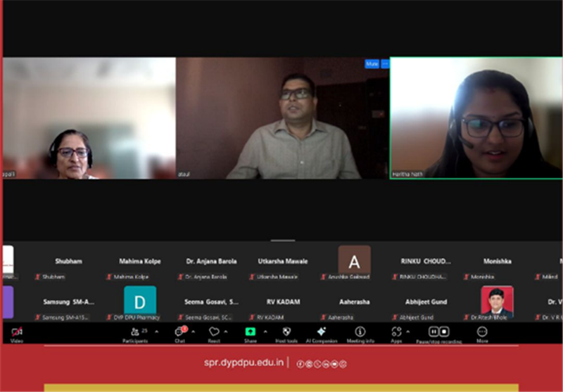This screenshot has height=392, width=563.
Task: Open Host tools shield icon
Action: pyautogui.click(x=286, y=331)
